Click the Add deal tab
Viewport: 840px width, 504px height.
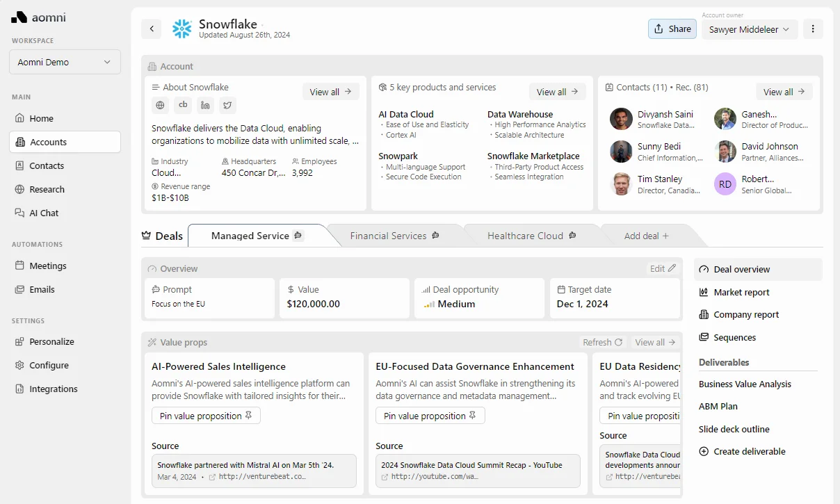(x=647, y=236)
